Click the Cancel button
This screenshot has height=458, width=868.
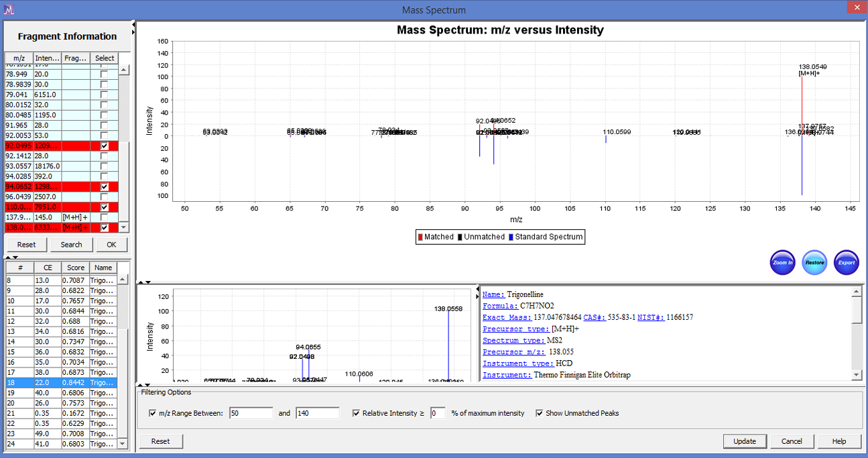pyautogui.click(x=792, y=441)
